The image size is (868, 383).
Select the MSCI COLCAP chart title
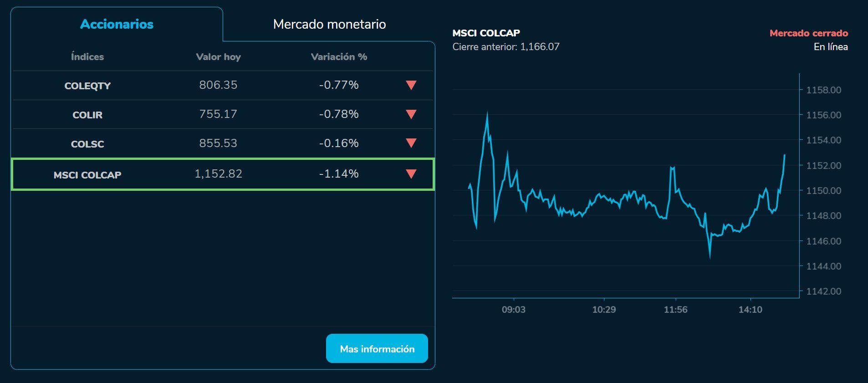(x=485, y=33)
